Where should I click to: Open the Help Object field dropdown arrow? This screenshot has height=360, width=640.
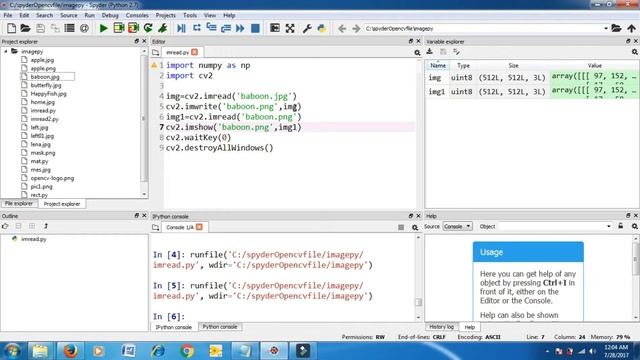[x=609, y=226]
